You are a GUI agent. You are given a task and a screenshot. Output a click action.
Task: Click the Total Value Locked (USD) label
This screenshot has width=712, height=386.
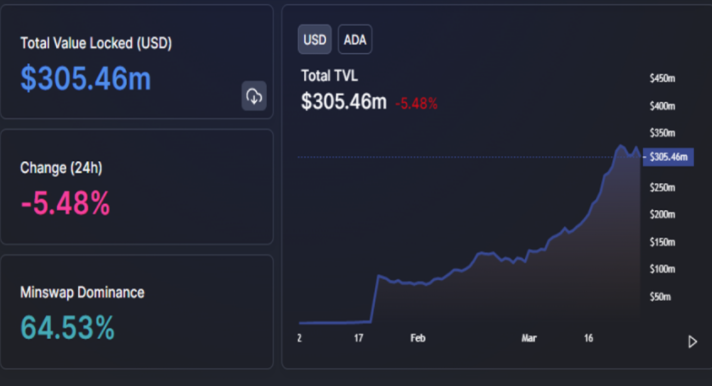(x=96, y=43)
